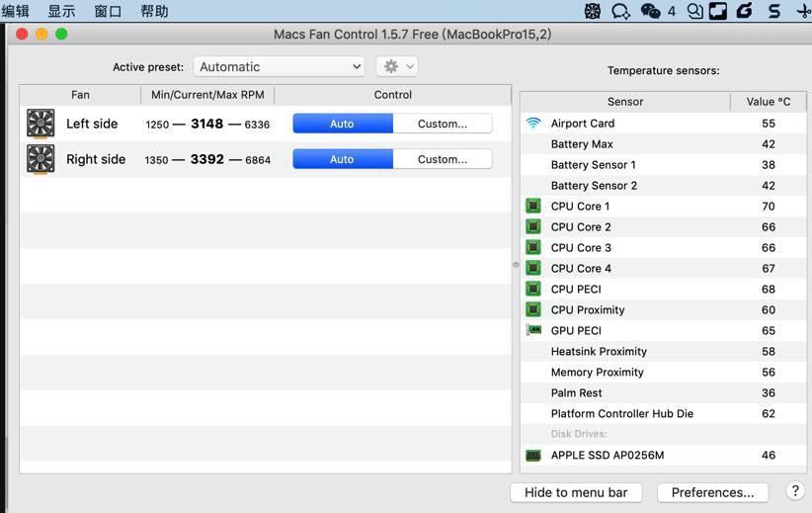Select the CPU PECI label
812x513 pixels.
[576, 290]
